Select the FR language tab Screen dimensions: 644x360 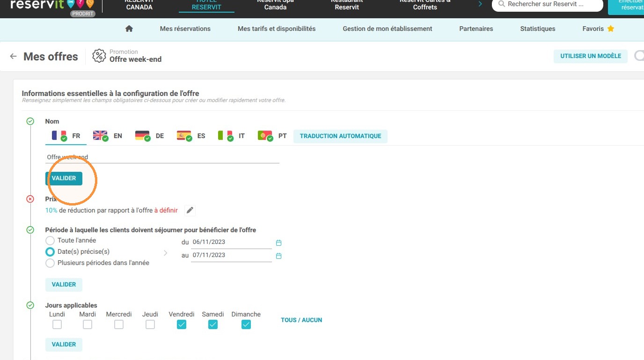pyautogui.click(x=66, y=136)
